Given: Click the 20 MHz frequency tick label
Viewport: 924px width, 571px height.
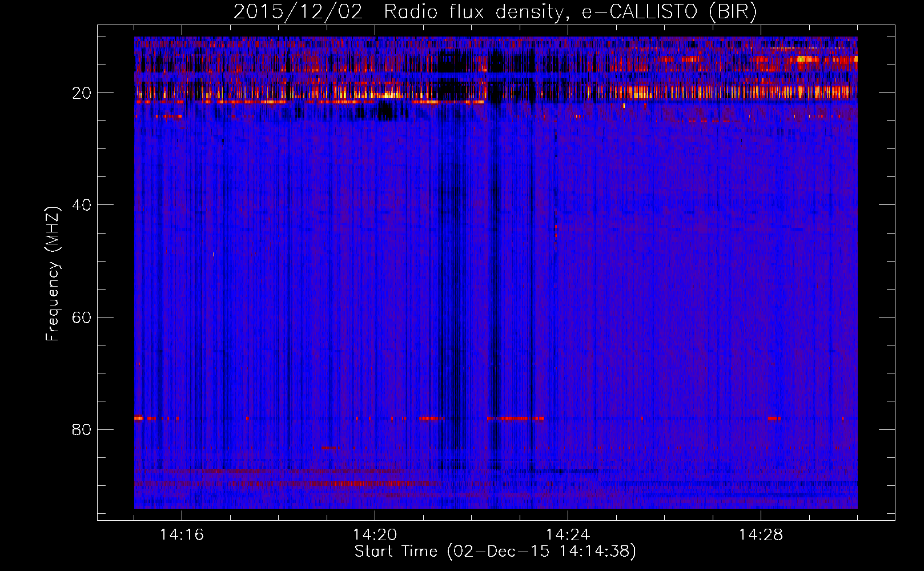Looking at the screenshot, I should 82,93.
